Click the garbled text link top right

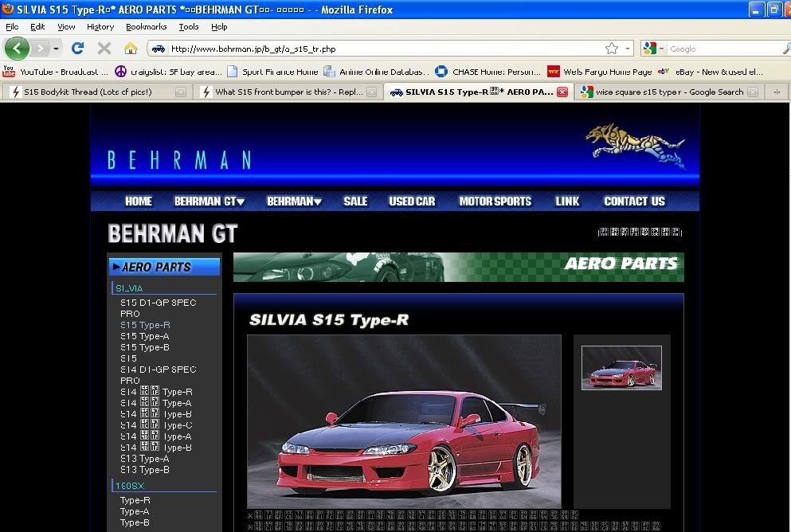pyautogui.click(x=640, y=232)
